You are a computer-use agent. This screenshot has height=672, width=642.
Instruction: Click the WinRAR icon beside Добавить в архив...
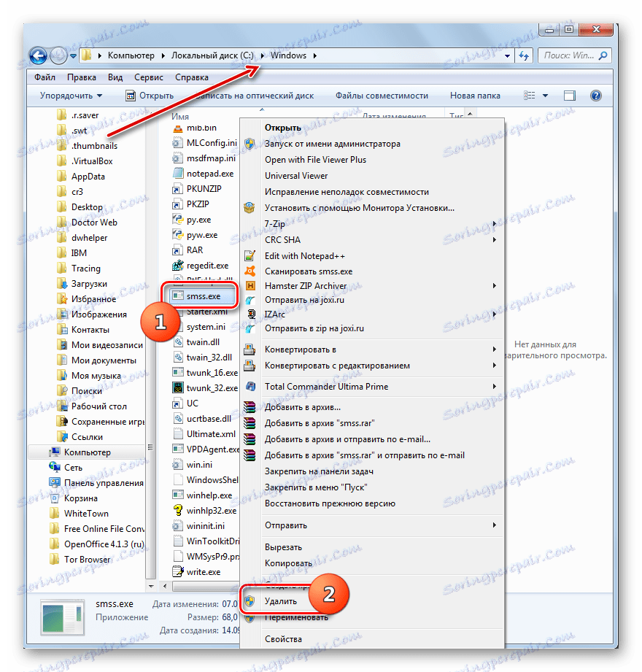pos(250,407)
